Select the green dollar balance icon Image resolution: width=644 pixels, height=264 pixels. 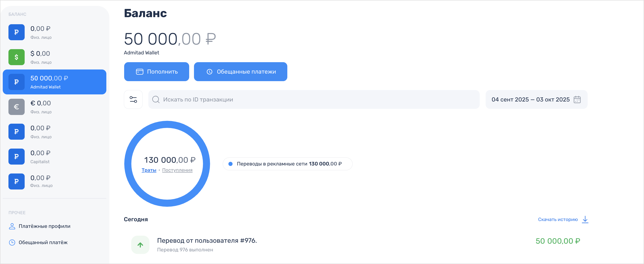[x=16, y=57]
